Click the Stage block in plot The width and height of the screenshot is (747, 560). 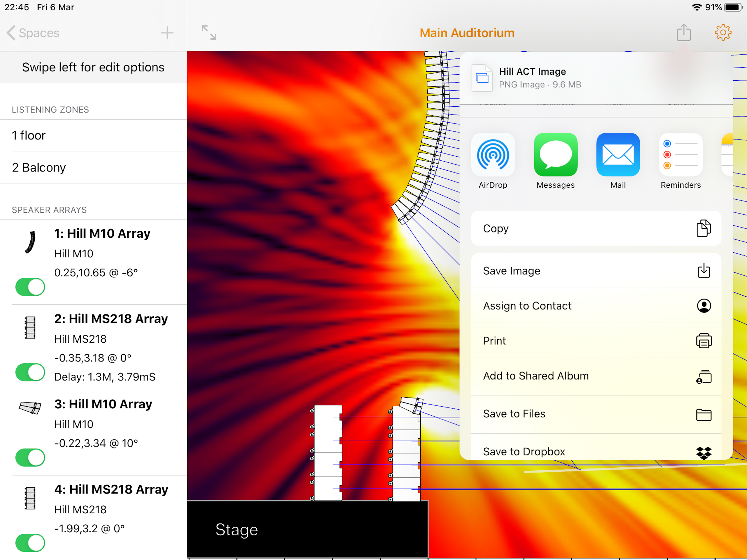click(307, 529)
